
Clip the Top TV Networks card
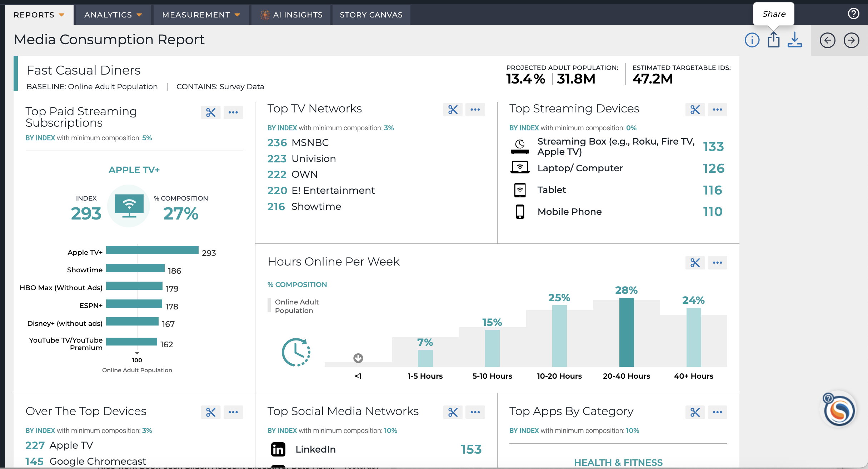(x=453, y=110)
